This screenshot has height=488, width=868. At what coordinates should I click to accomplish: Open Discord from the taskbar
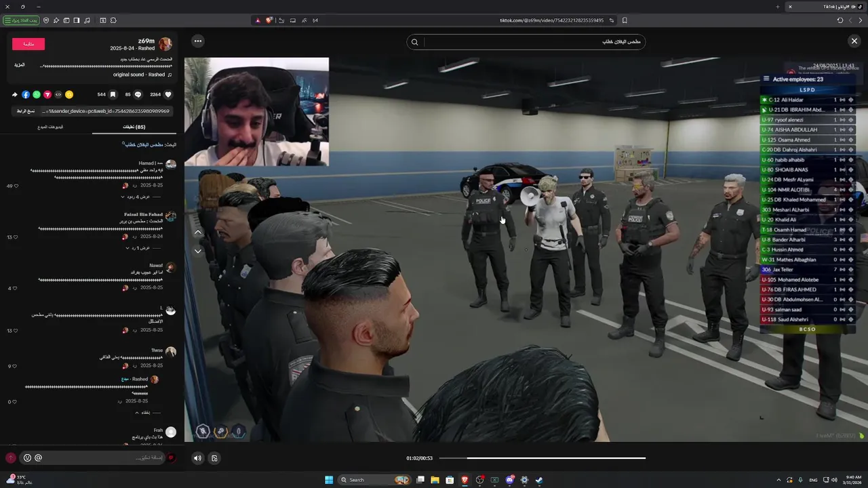click(x=509, y=480)
